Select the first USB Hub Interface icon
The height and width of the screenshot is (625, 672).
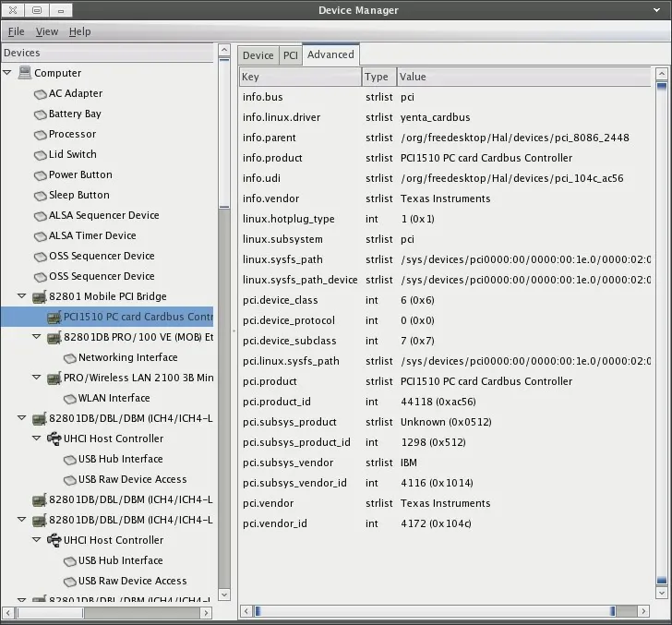(x=69, y=460)
